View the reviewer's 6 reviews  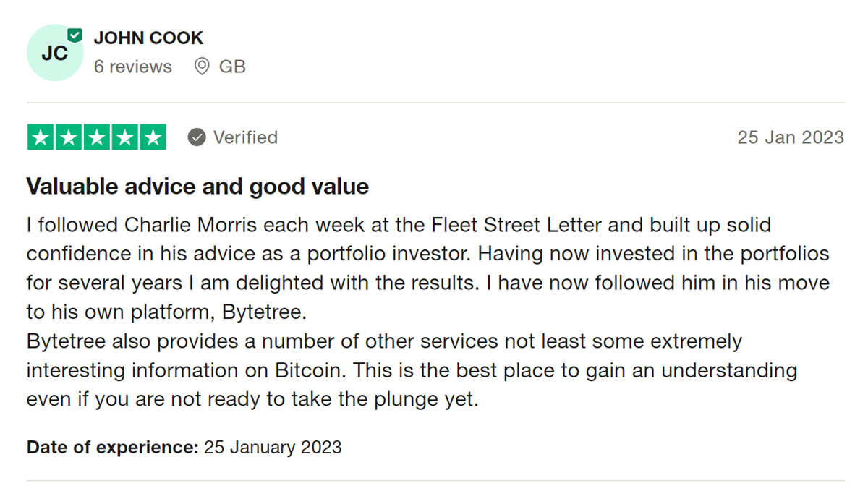coord(133,67)
